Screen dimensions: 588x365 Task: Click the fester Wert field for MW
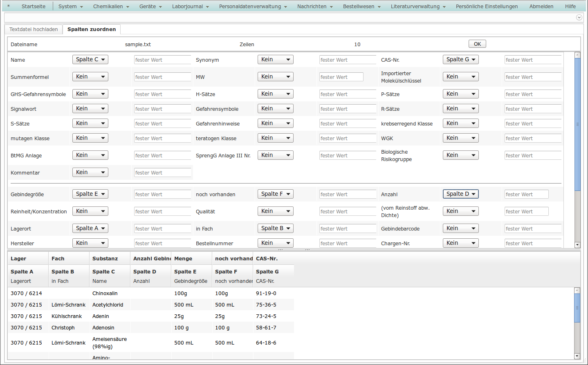point(341,77)
